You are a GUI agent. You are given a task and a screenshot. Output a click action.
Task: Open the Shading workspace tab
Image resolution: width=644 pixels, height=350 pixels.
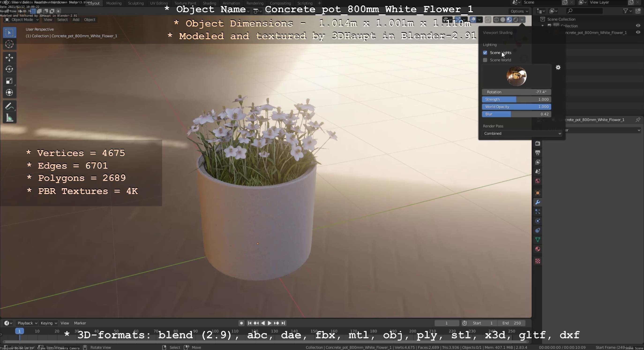(x=209, y=3)
